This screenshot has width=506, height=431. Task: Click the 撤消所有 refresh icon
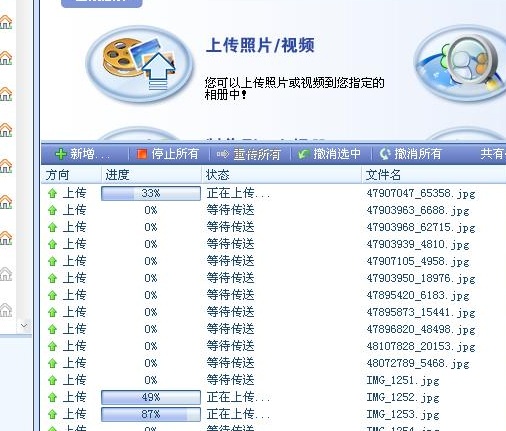(x=385, y=154)
